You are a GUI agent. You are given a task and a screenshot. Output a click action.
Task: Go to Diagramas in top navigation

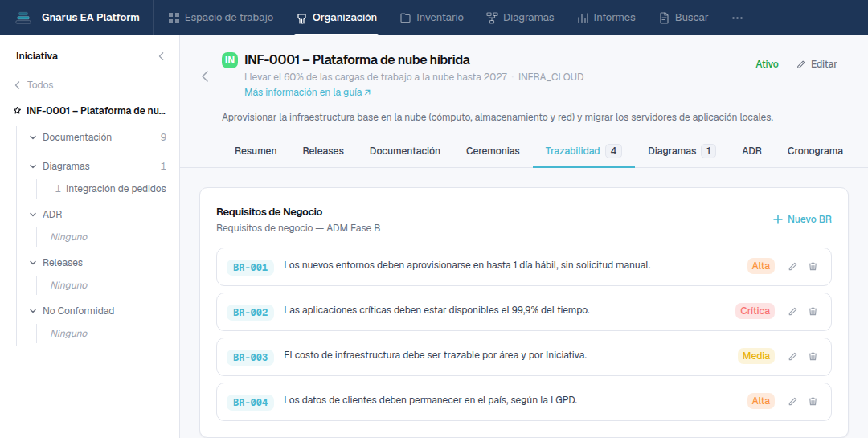pos(520,18)
